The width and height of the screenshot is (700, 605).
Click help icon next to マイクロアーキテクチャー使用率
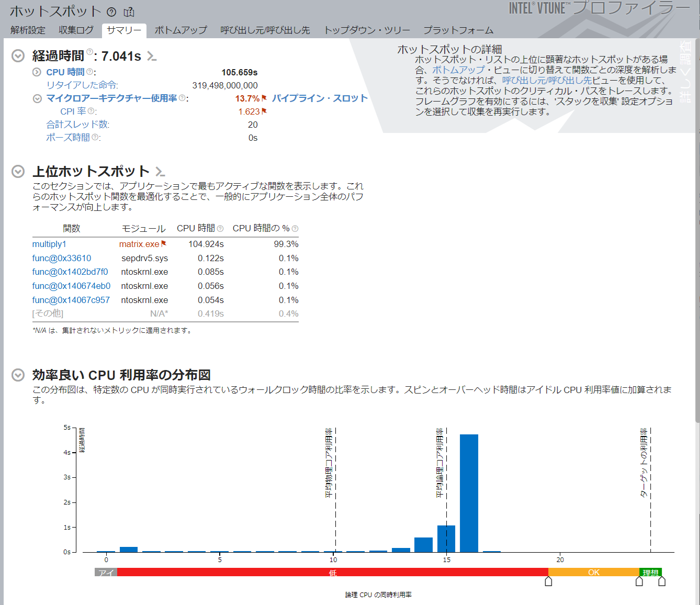coord(182,98)
